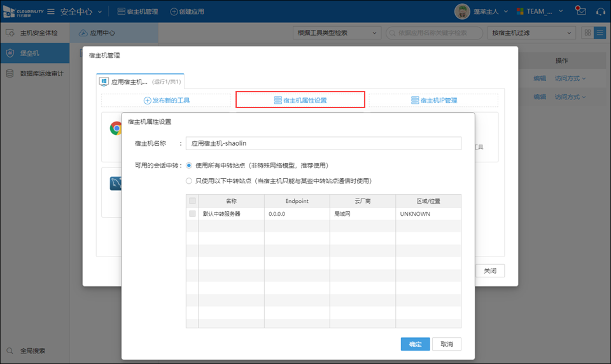This screenshot has height=364, width=611.
Task: Select the 应用宿主机 tab
Action: click(x=140, y=81)
